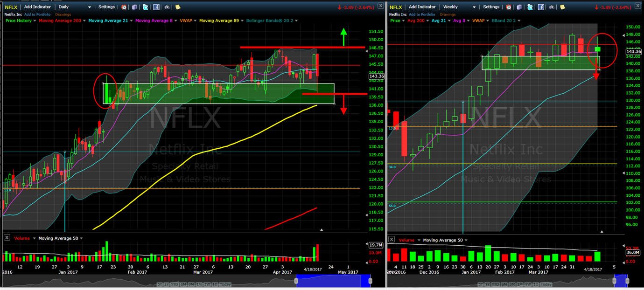Open Settings in the Weekly chart

click(491, 7)
